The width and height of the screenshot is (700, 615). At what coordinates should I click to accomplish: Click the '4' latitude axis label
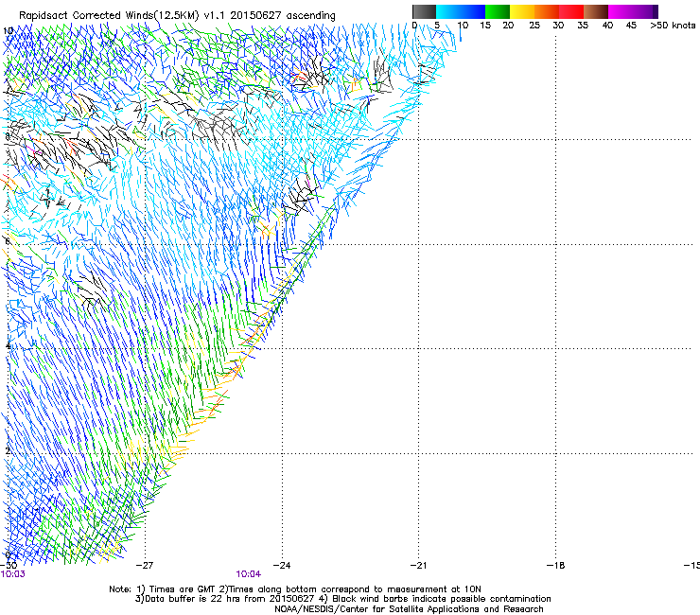tap(8, 345)
